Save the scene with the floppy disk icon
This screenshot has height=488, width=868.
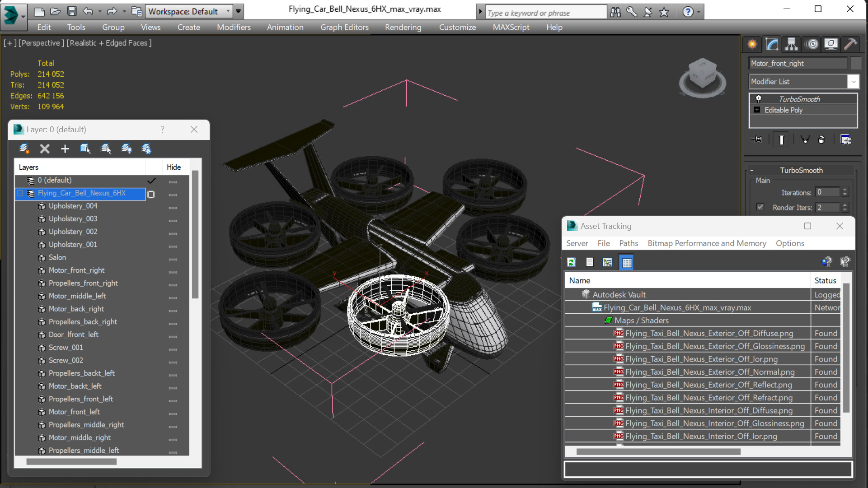pyautogui.click(x=71, y=11)
